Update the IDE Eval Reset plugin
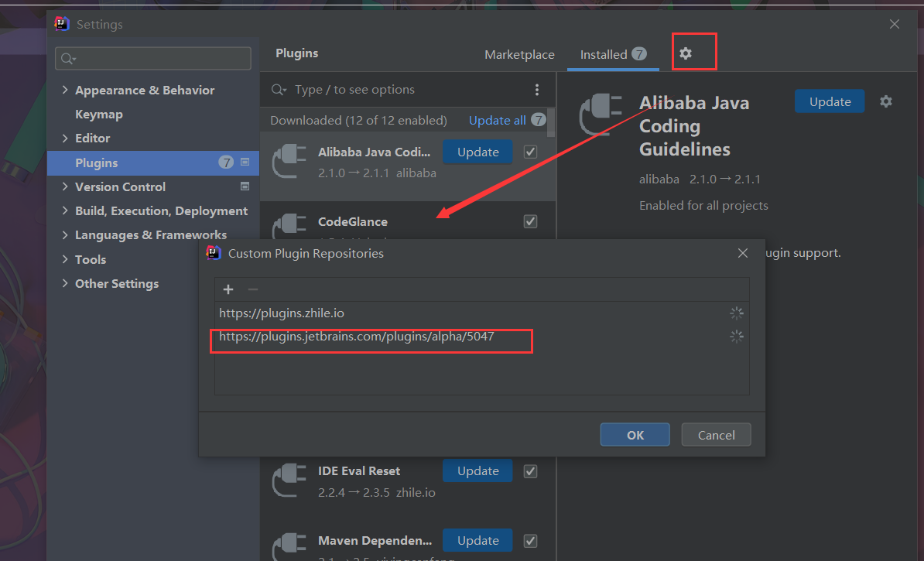Viewport: 924px width, 561px height. (477, 470)
